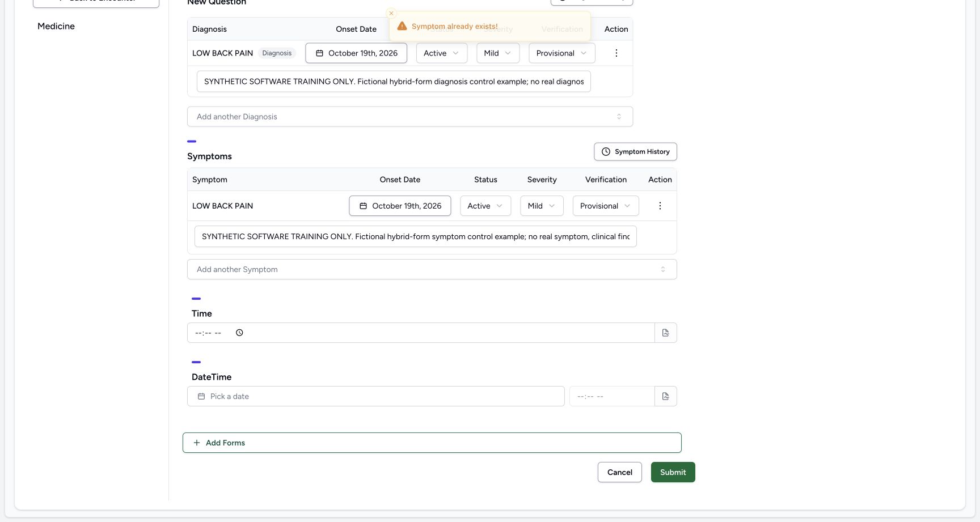Image resolution: width=980 pixels, height=522 pixels.
Task: Open symptom onset date picker October 19th, 2026
Action: [400, 206]
